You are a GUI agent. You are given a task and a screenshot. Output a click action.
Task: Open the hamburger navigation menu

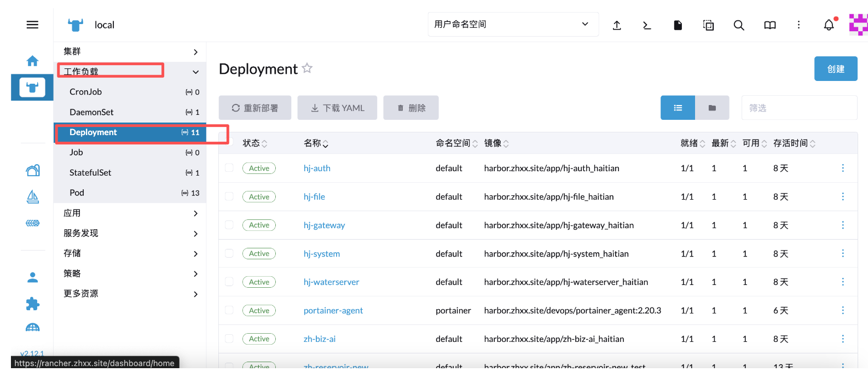tap(32, 25)
